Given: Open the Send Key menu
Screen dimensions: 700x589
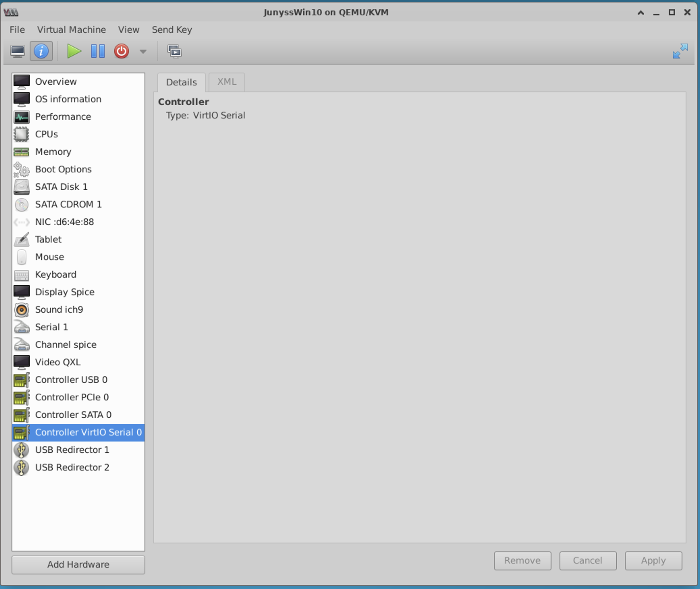Looking at the screenshot, I should [x=172, y=30].
